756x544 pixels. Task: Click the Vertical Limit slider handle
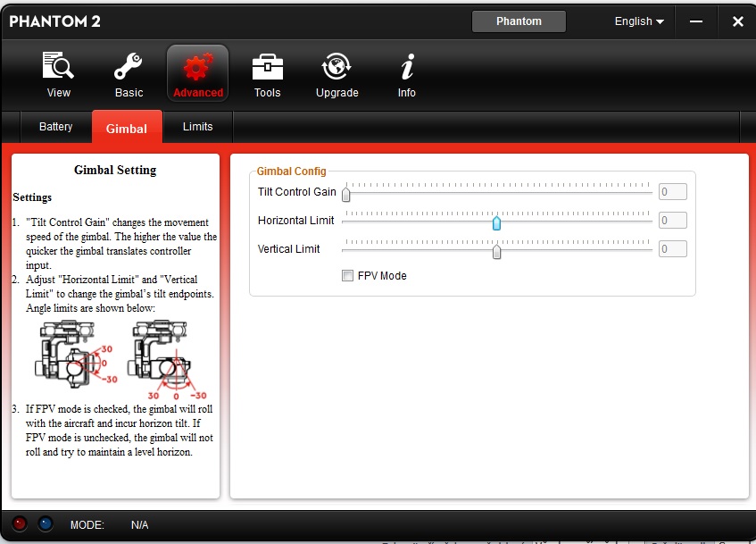coord(496,251)
